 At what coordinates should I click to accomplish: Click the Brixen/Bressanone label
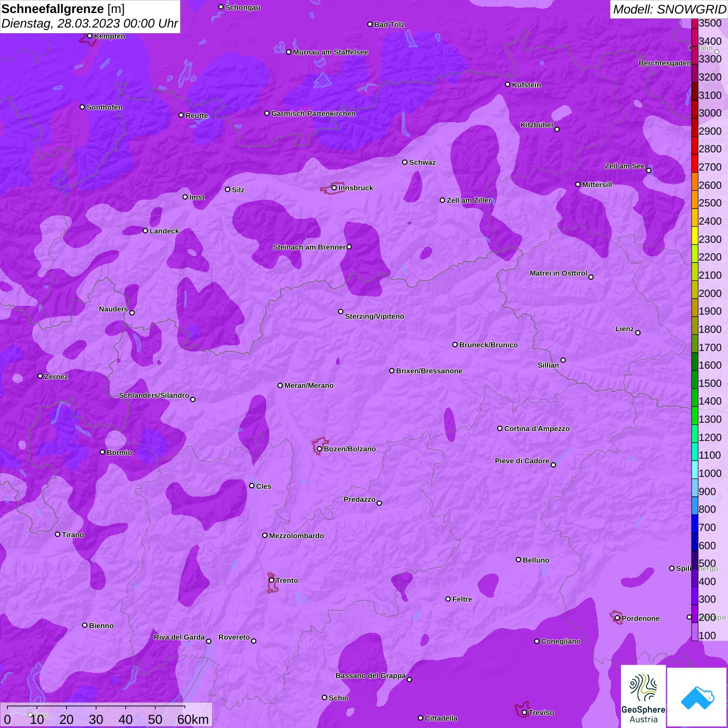pyautogui.click(x=429, y=371)
